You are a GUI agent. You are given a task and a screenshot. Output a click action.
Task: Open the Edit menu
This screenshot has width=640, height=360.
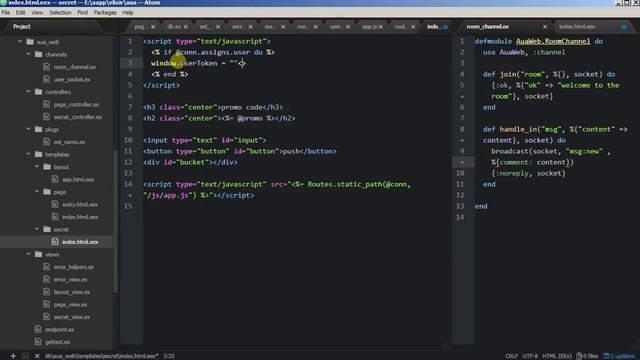click(20, 13)
